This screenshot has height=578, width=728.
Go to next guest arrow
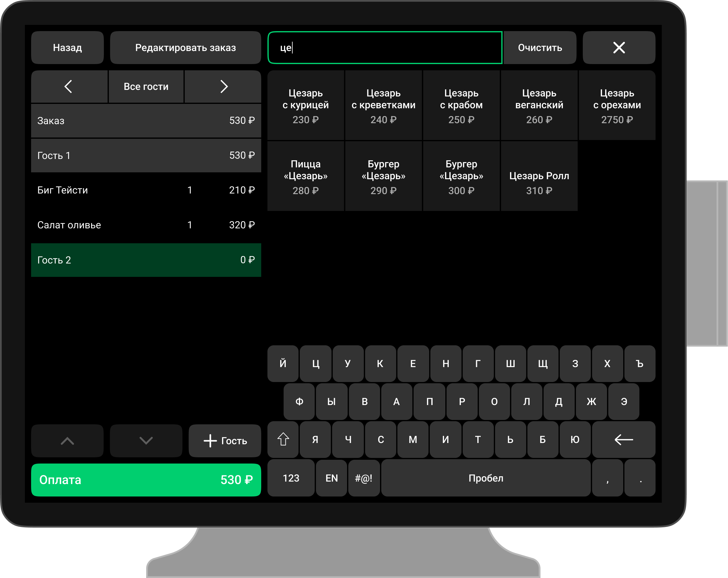click(x=223, y=86)
